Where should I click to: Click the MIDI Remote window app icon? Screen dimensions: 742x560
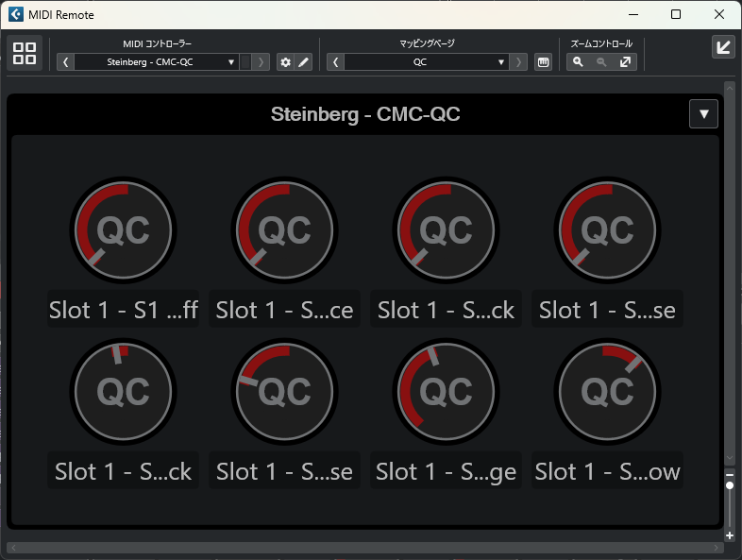[16, 15]
